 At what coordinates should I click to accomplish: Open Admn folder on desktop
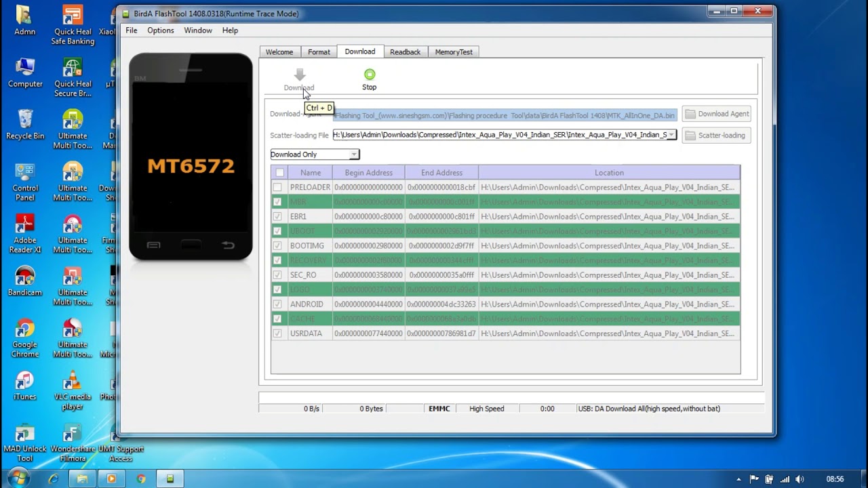coord(24,21)
